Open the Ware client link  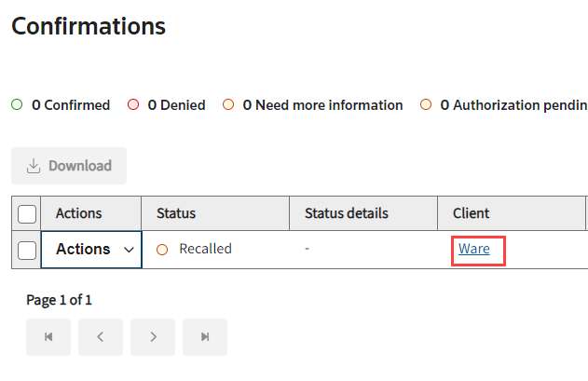(474, 249)
